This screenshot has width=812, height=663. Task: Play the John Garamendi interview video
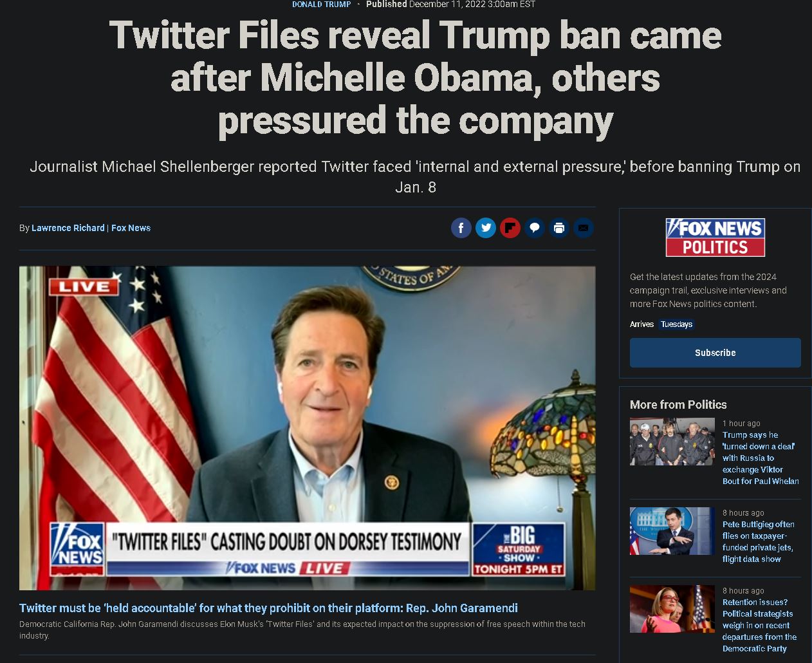coord(307,428)
